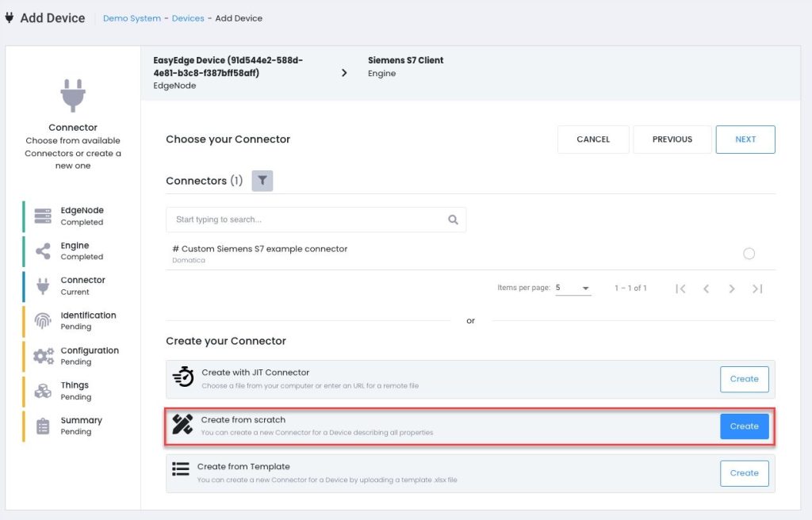Click Create for Create from scratch
The width and height of the screenshot is (812, 520).
(x=744, y=426)
